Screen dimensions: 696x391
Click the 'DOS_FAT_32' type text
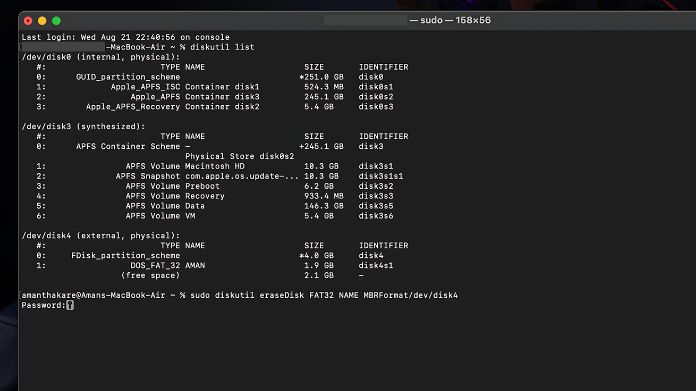pos(155,265)
